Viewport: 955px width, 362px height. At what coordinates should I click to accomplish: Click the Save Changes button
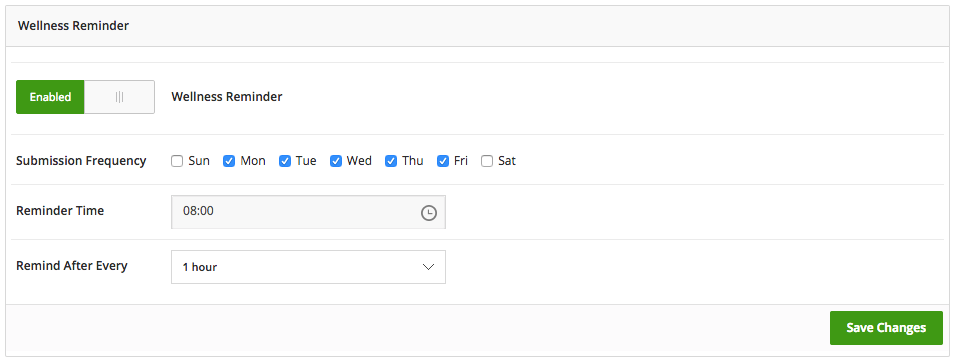point(886,328)
